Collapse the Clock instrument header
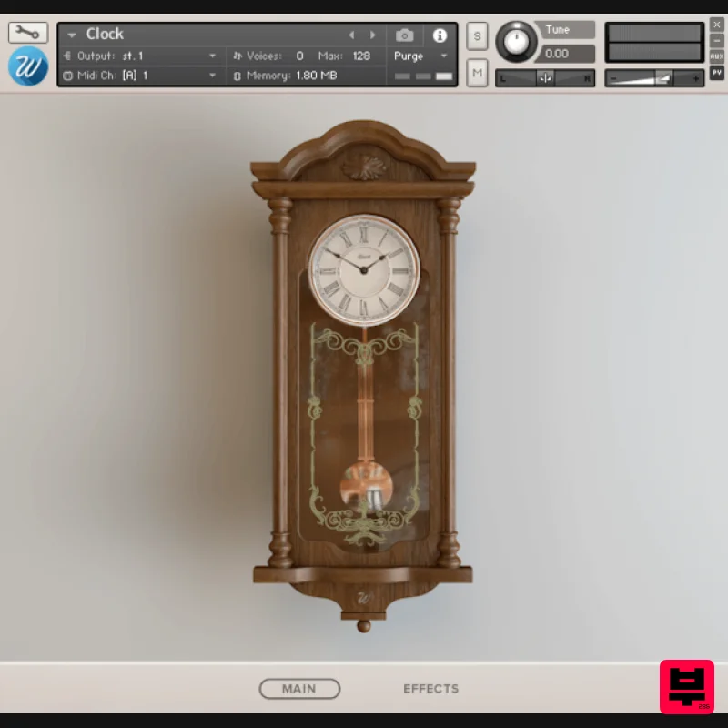The width and height of the screenshot is (728, 728). coord(71,34)
